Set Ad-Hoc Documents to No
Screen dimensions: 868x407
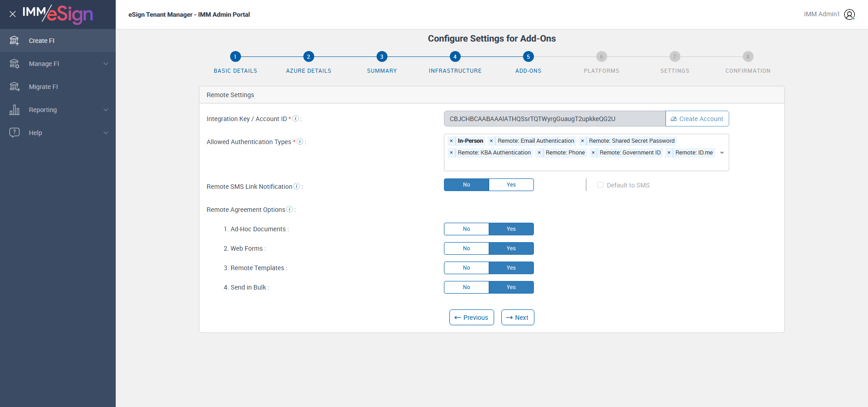point(467,229)
